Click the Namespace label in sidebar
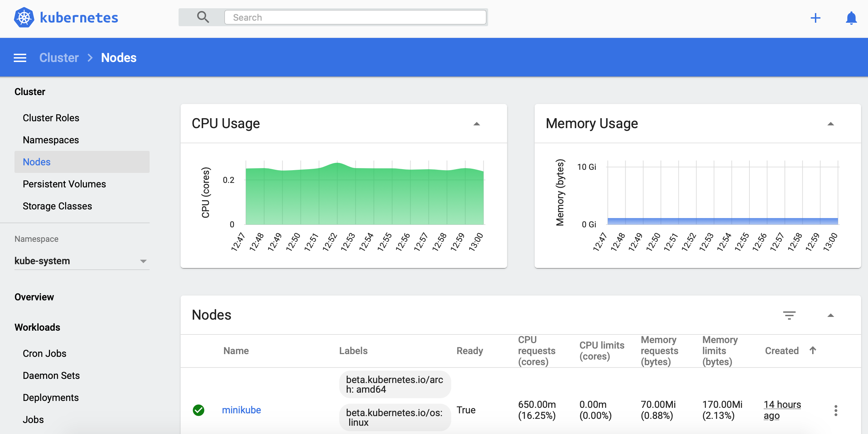Screen dimensions: 868x434 point(37,239)
